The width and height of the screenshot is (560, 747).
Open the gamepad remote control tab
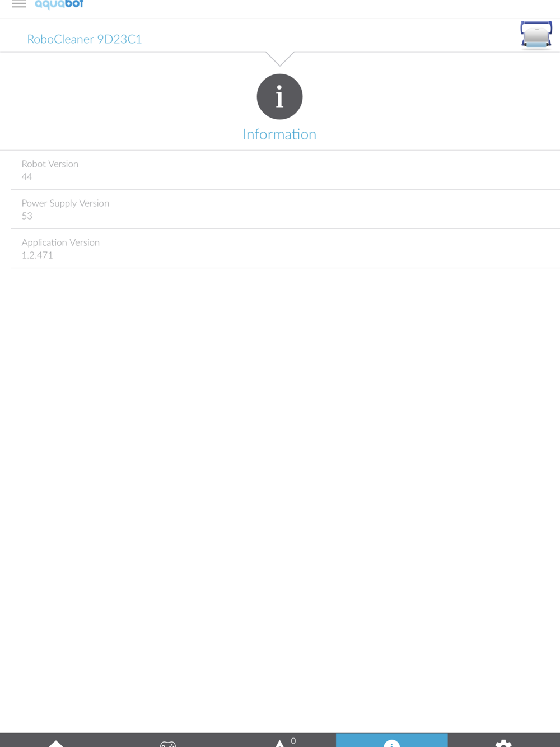(168, 740)
